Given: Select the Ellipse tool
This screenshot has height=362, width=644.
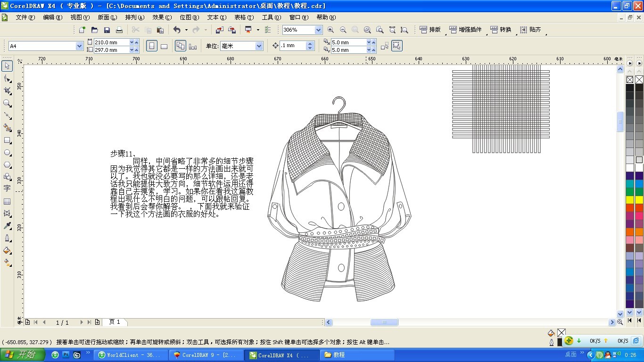Looking at the screenshot, I should click(x=7, y=152).
